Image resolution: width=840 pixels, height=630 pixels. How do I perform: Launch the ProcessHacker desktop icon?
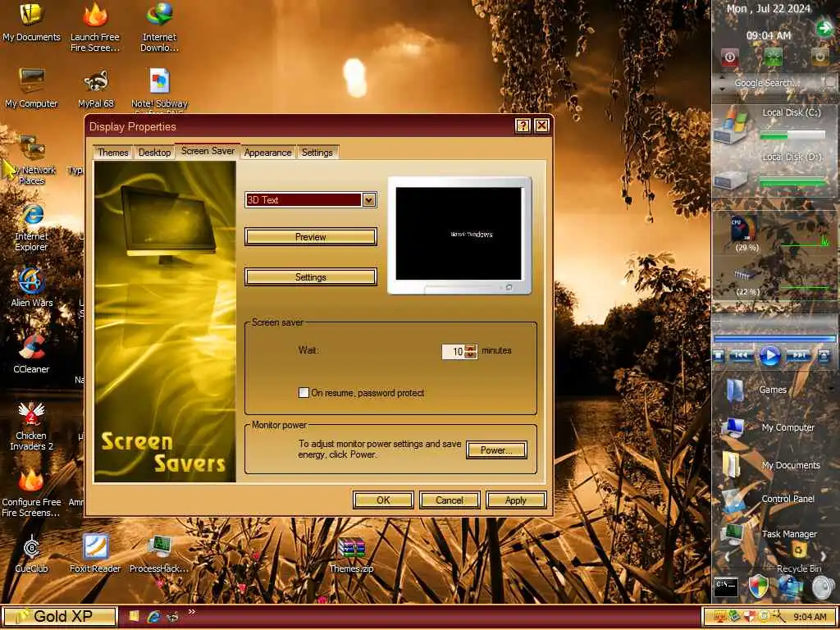pyautogui.click(x=159, y=554)
